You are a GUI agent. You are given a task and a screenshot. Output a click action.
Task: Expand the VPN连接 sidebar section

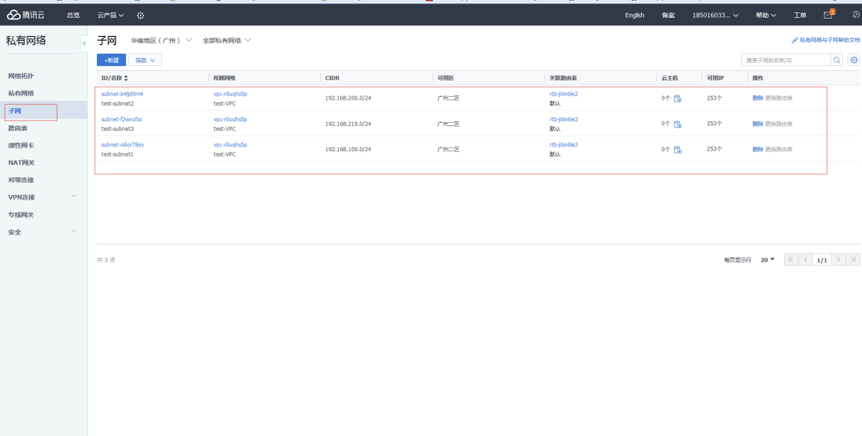[73, 197]
